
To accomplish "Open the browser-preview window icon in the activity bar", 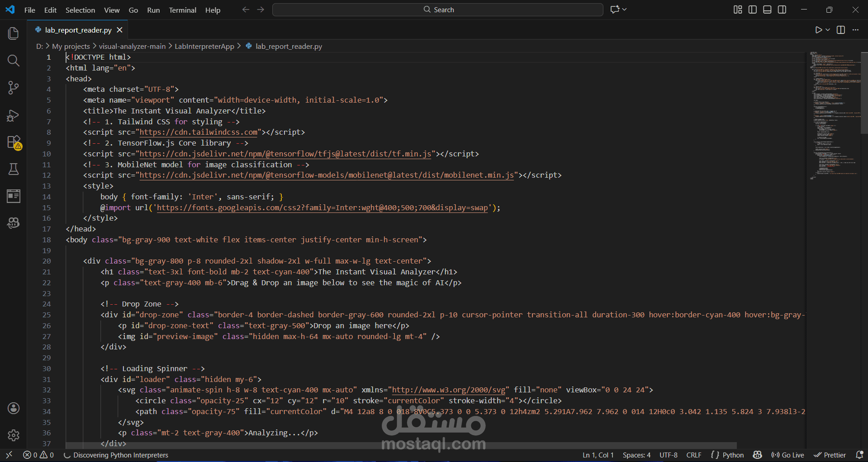I will 14,196.
